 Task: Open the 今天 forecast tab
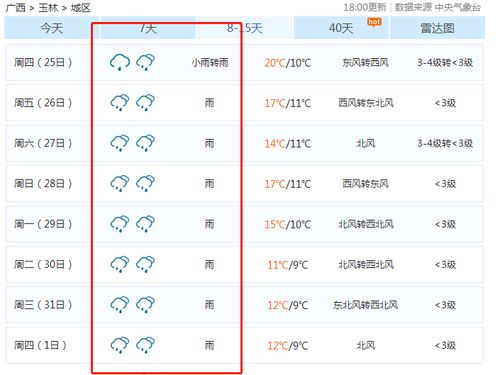[x=52, y=28]
